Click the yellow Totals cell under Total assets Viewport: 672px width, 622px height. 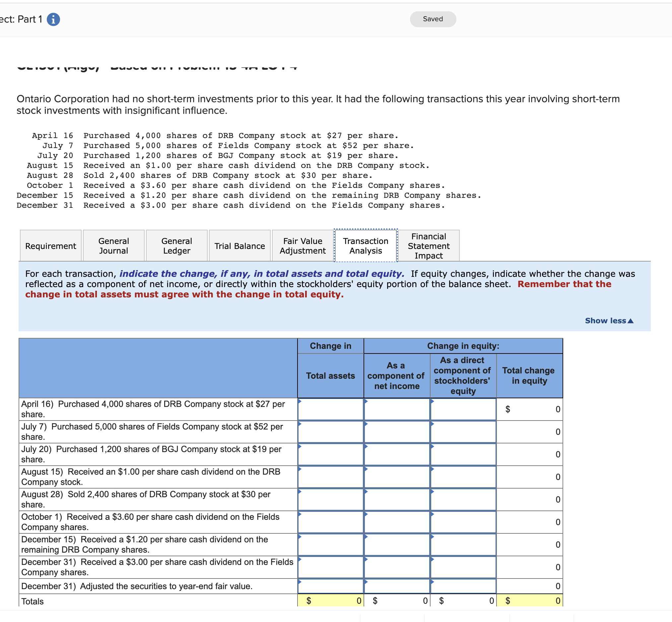point(330,601)
